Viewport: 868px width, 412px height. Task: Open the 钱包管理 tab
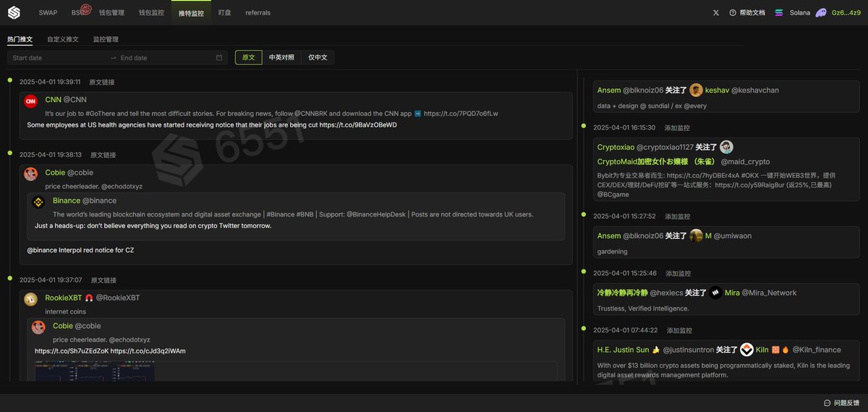point(111,12)
